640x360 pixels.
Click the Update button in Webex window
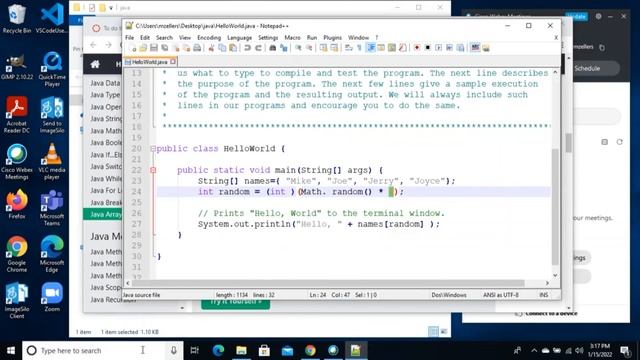pos(576,16)
